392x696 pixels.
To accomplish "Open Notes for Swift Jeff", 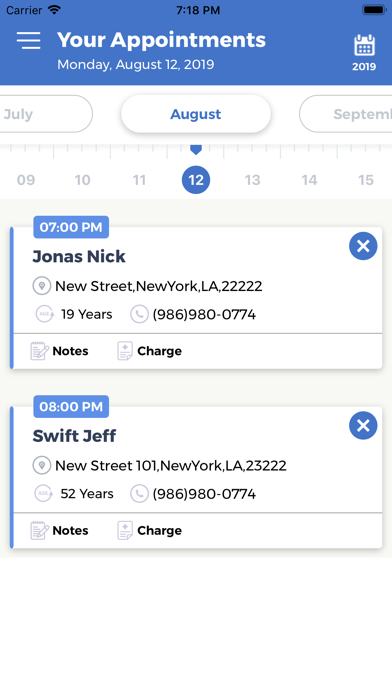I will (x=59, y=530).
